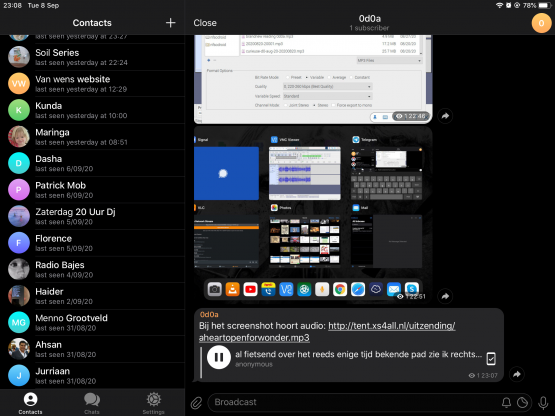
Task: Tap the VW orange avatar
Action: point(19,84)
